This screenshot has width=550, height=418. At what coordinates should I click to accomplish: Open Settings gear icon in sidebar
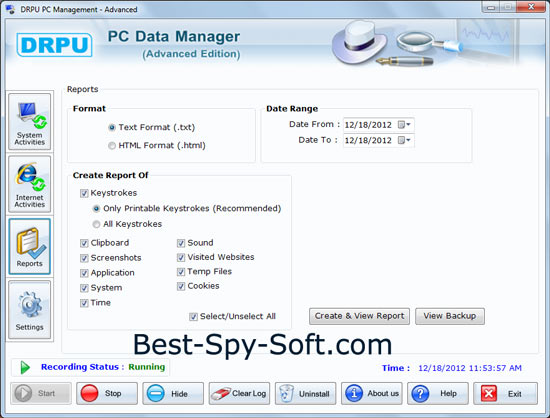(x=30, y=305)
